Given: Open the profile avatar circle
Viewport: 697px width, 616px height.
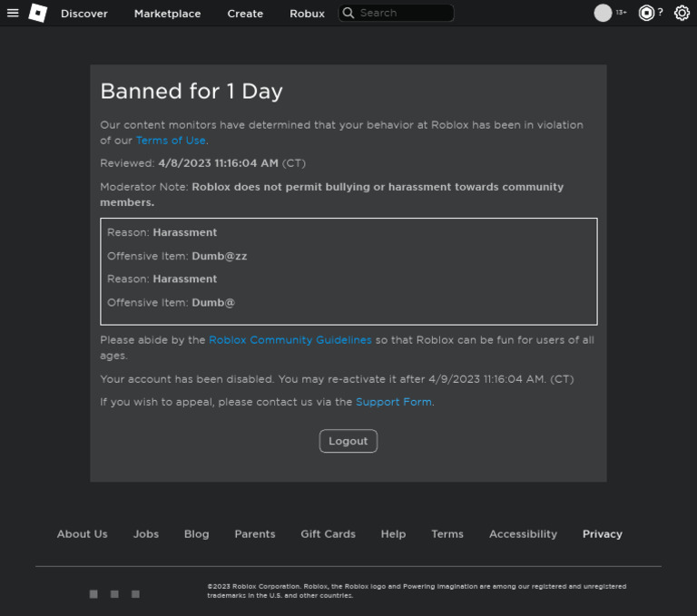Looking at the screenshot, I should [x=603, y=13].
